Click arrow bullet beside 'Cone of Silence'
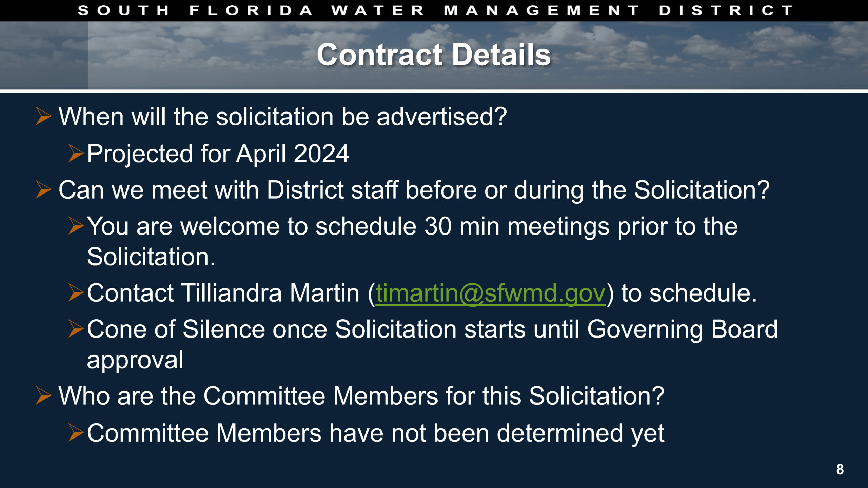 coord(76,329)
